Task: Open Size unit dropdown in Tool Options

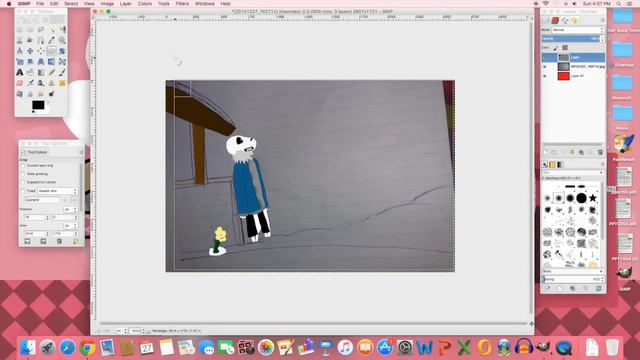Action: pyautogui.click(x=70, y=226)
